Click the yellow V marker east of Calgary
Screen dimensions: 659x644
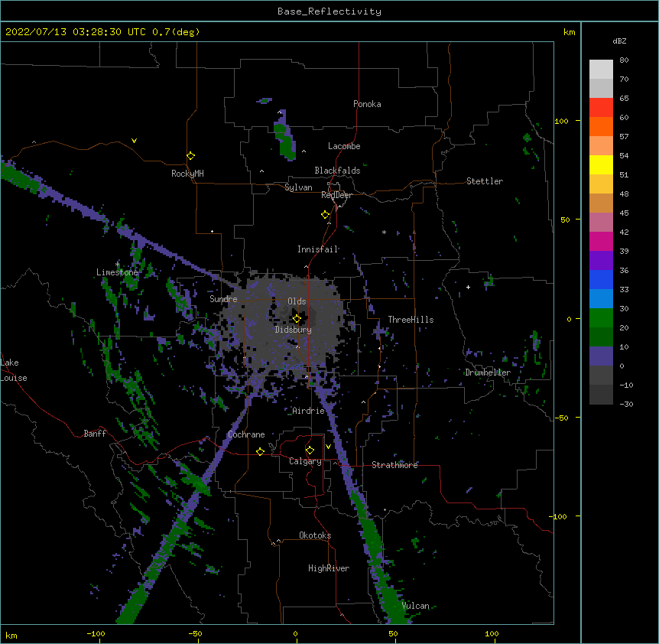point(328,447)
